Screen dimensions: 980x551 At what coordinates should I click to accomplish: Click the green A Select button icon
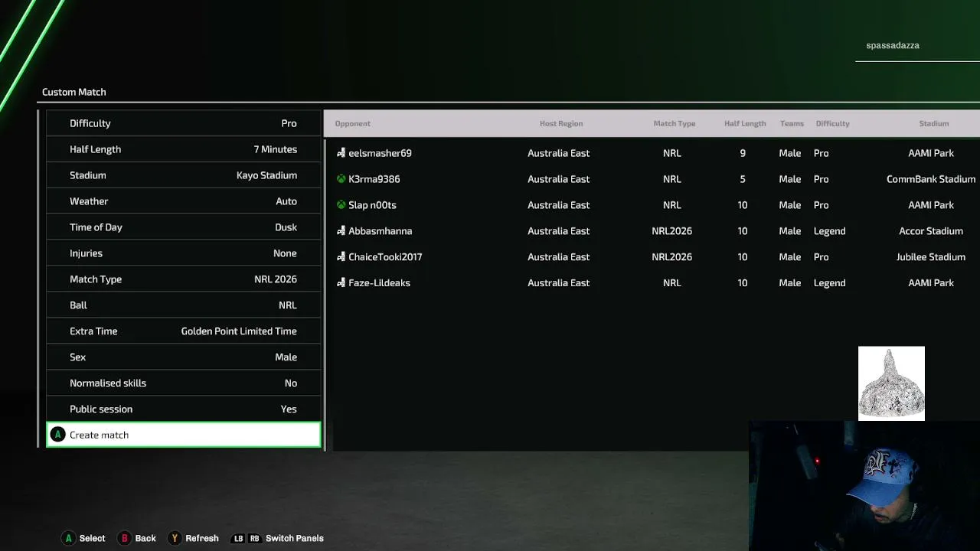point(68,538)
